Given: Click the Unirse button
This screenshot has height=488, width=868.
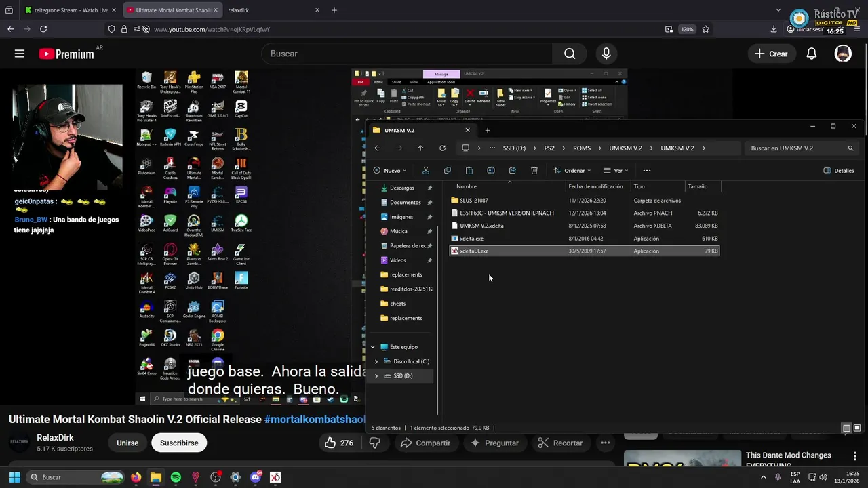Looking at the screenshot, I should (127, 443).
